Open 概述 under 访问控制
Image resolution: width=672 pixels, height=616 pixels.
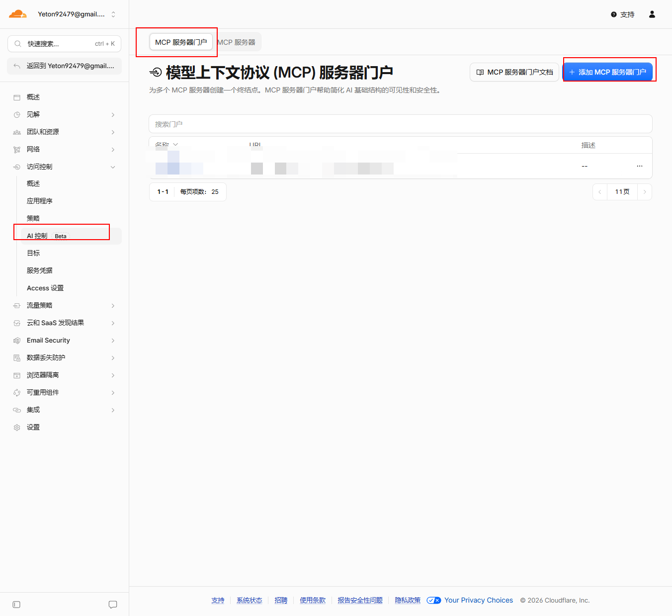click(72, 183)
